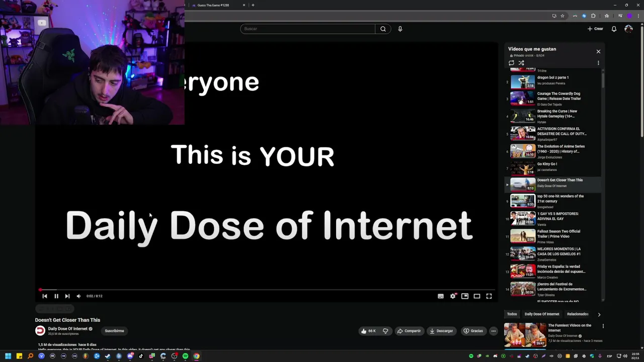Open the channel avatar under the video
This screenshot has height=362, width=644.
click(x=40, y=331)
